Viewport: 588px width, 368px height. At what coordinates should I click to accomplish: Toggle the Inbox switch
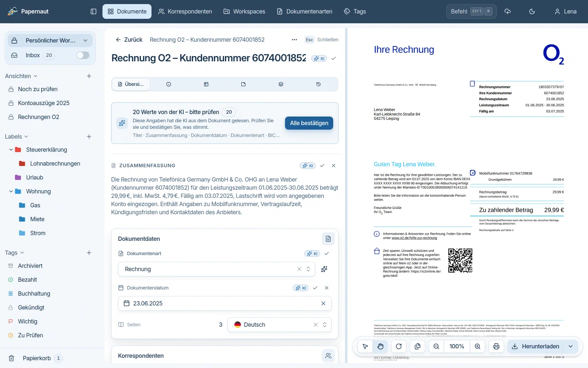pos(83,55)
